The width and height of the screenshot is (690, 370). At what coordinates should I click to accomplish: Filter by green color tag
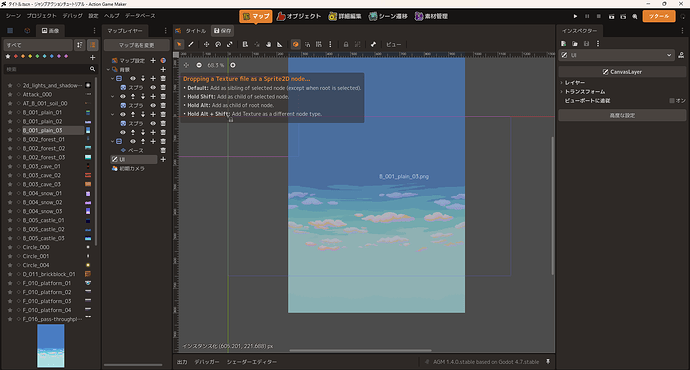(37, 56)
